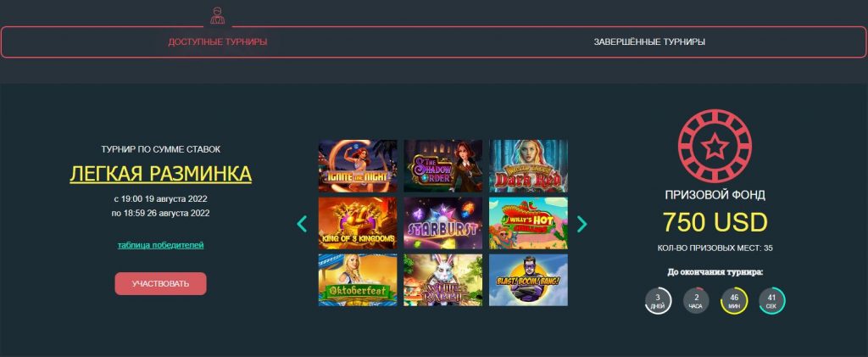Open the Oktoberfest slot thumbnail
This screenshot has height=357, width=868.
coord(358,280)
